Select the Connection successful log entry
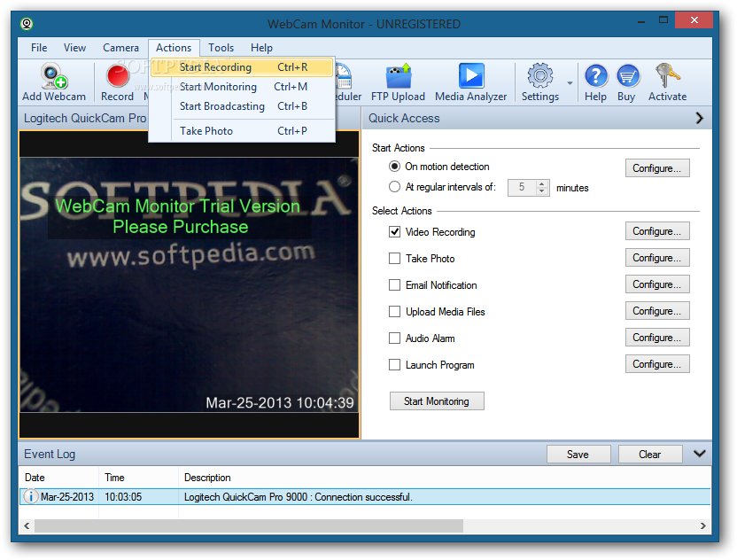This screenshot has height=560, width=737. tap(365, 497)
